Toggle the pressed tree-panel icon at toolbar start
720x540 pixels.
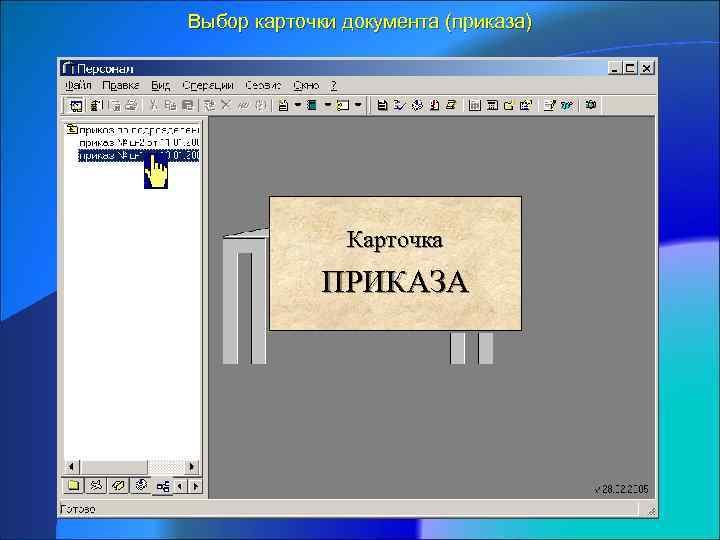click(75, 106)
